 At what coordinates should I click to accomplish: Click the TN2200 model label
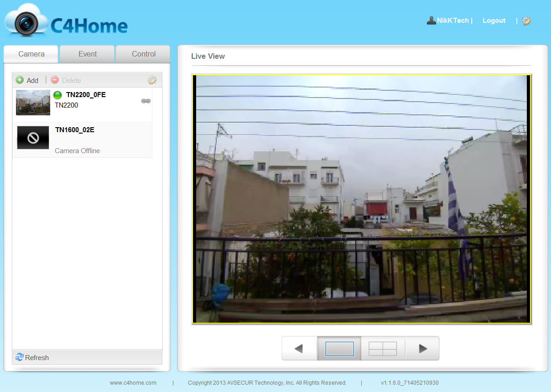67,105
